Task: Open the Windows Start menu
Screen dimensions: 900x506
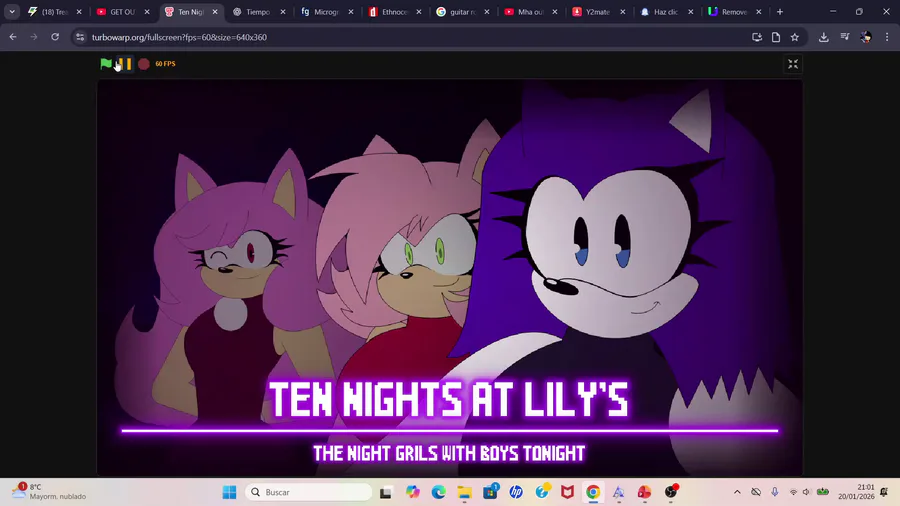Action: [x=230, y=492]
